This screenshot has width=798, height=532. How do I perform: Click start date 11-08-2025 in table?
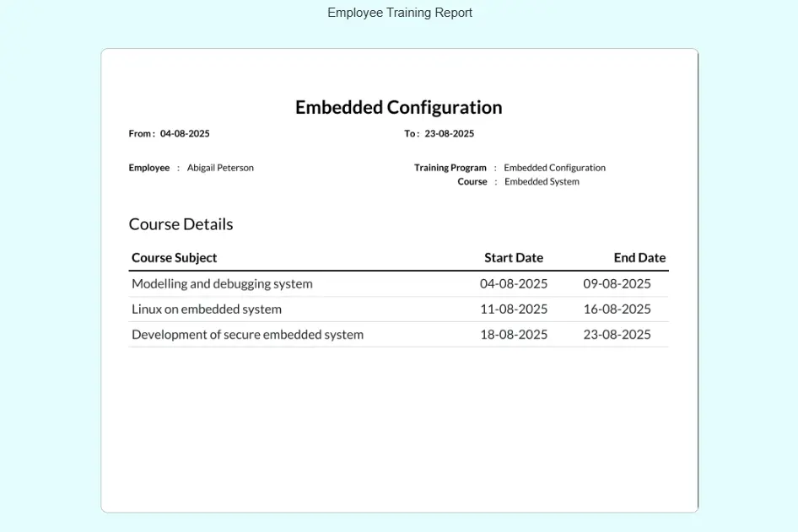513,309
